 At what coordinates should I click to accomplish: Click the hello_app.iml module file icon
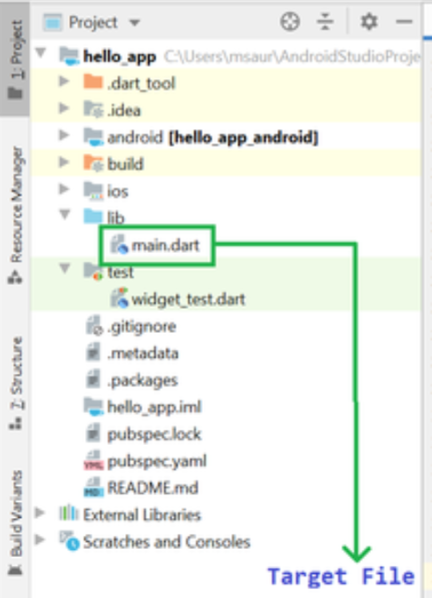click(x=93, y=407)
